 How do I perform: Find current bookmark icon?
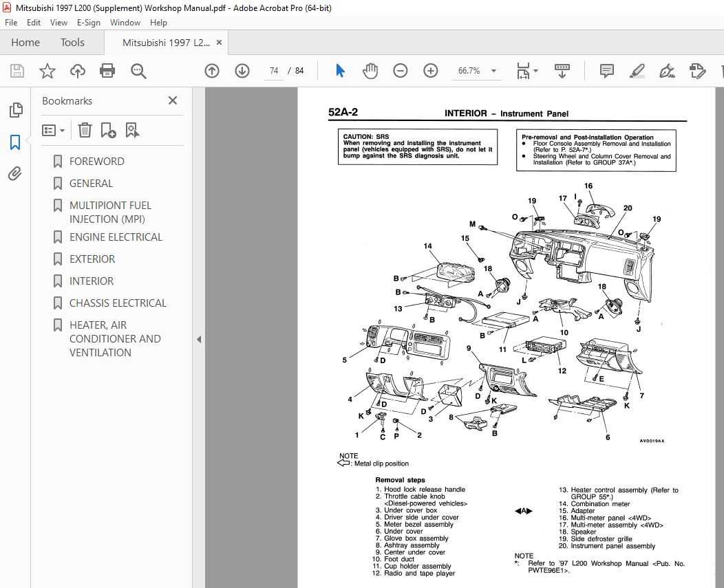click(x=132, y=131)
